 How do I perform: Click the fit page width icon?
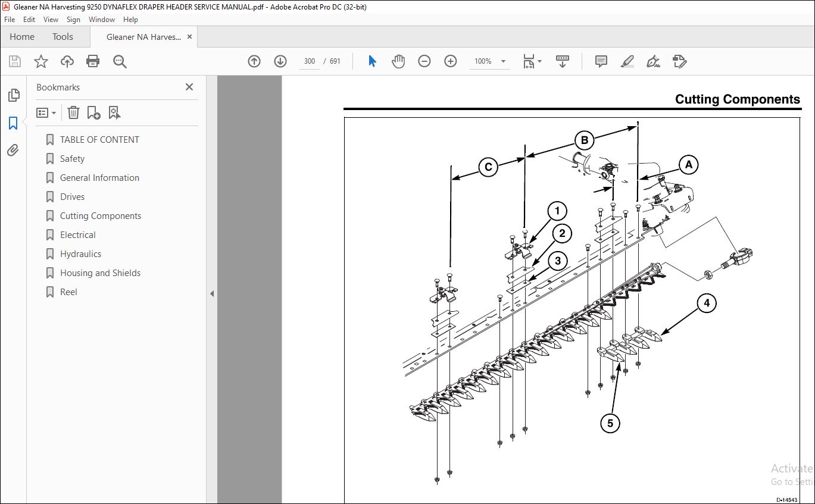pos(529,61)
